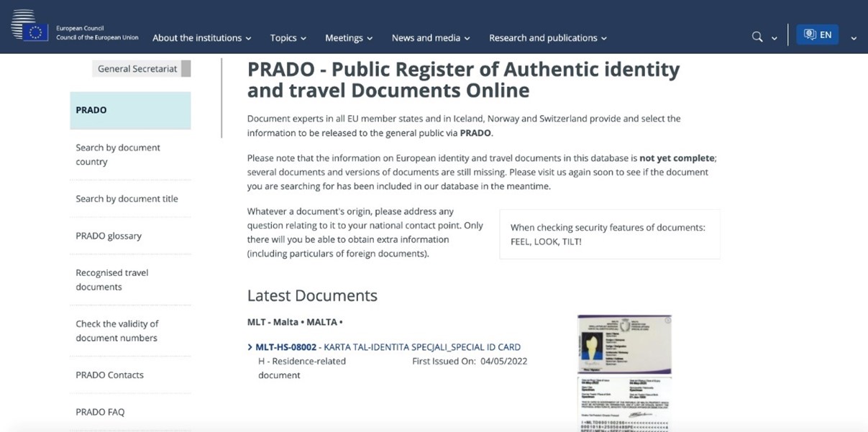Open Search by document title
The image size is (868, 432).
(127, 198)
